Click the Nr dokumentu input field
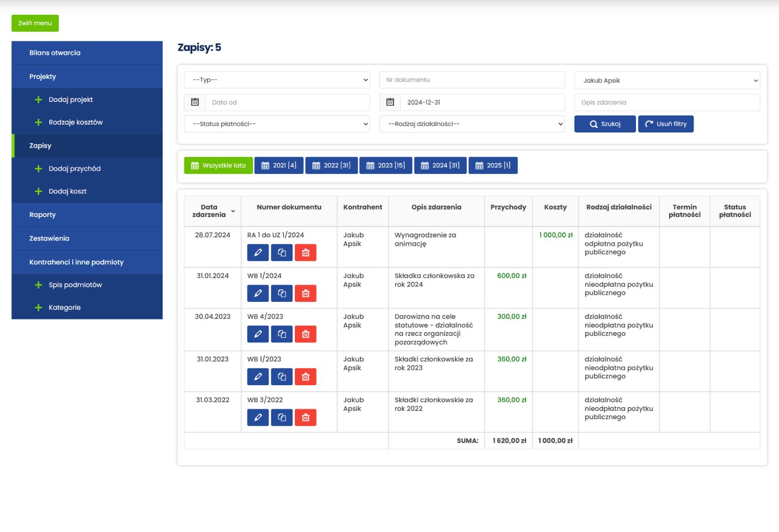 click(472, 80)
